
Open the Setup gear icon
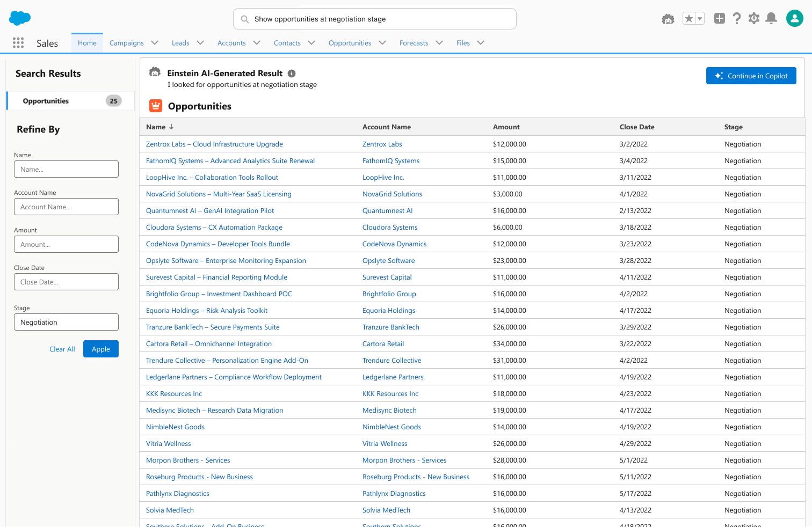click(754, 19)
